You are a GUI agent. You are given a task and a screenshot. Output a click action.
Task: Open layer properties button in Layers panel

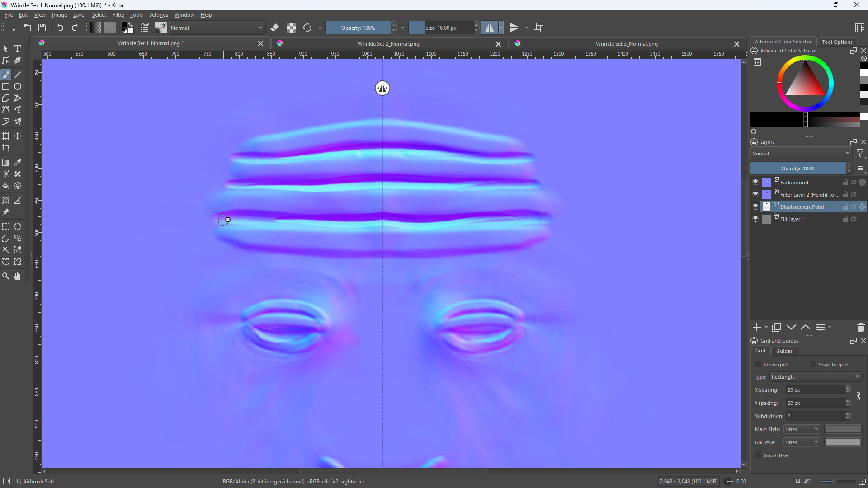[x=820, y=327]
